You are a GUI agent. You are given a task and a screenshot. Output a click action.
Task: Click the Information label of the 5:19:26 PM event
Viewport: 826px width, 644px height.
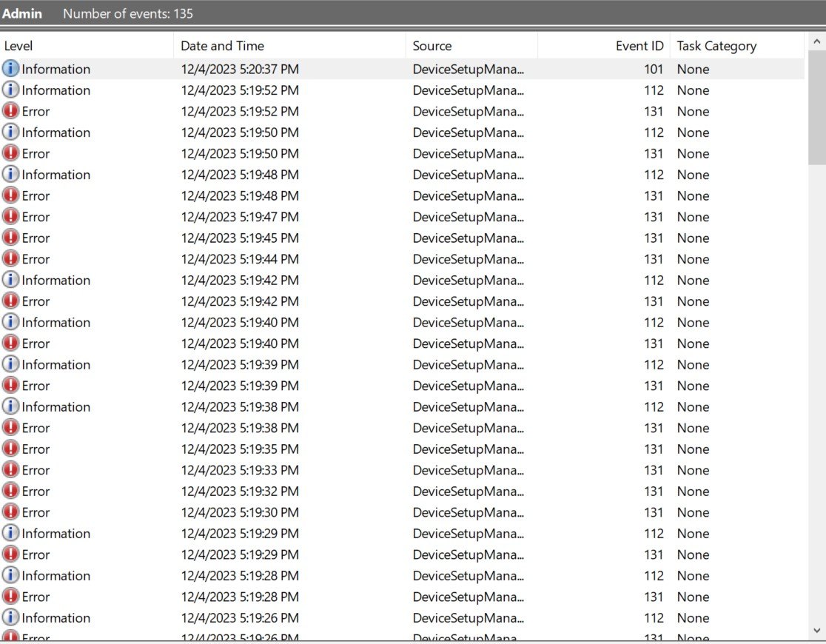pos(56,617)
